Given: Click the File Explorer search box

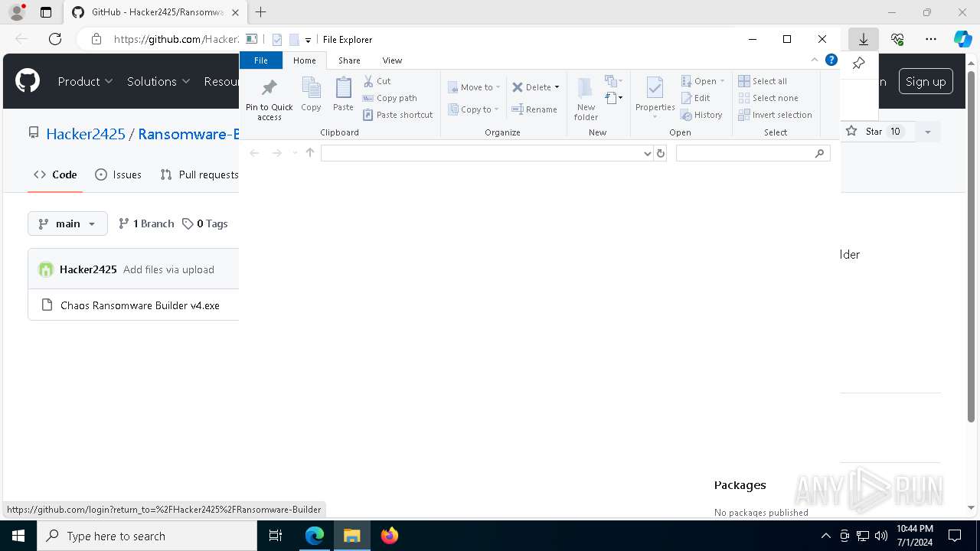Looking at the screenshot, I should [x=753, y=153].
